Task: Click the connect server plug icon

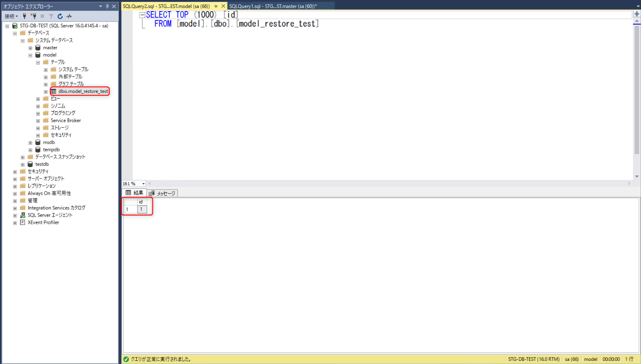Action: pos(24,16)
